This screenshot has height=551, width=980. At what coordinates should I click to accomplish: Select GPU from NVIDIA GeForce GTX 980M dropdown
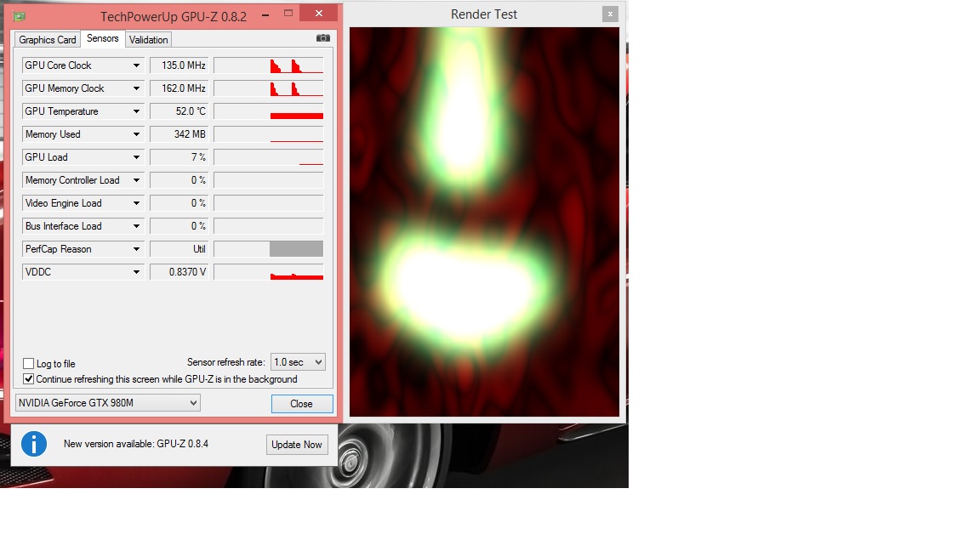[107, 403]
